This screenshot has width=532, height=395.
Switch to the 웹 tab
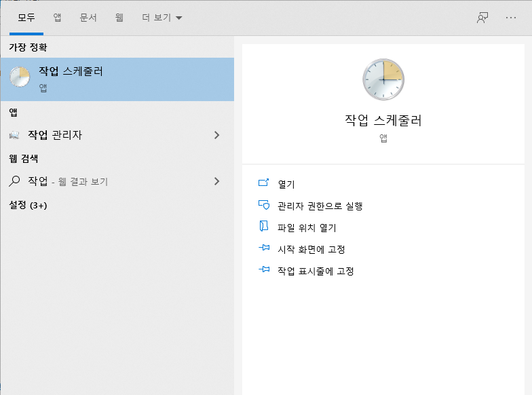pyautogui.click(x=119, y=18)
